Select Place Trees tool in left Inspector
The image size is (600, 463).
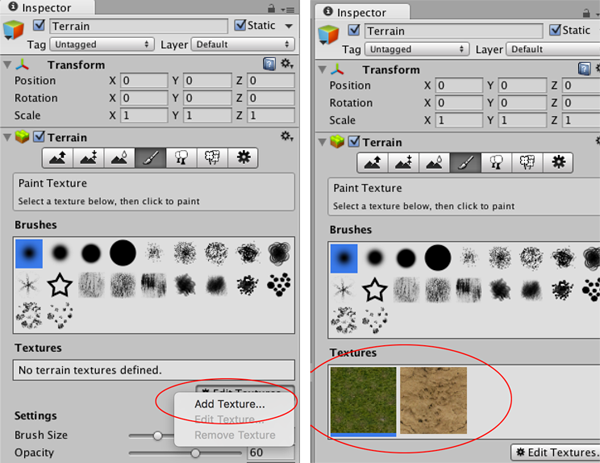[181, 158]
